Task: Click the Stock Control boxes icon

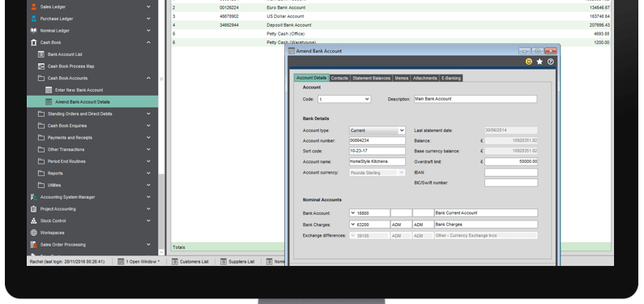Action: click(x=34, y=221)
